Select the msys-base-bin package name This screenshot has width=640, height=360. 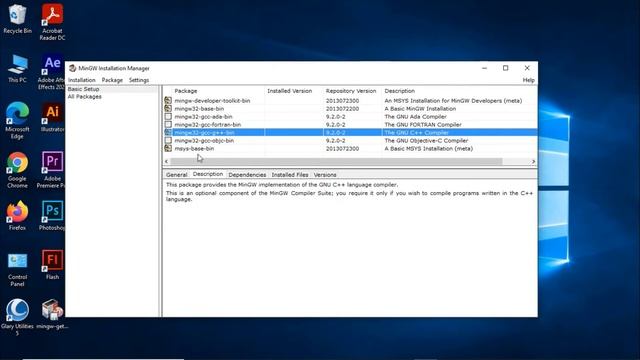tap(194, 148)
